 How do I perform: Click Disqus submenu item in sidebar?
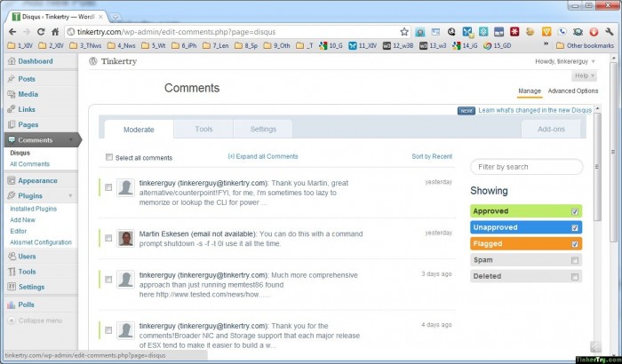pyautogui.click(x=20, y=153)
